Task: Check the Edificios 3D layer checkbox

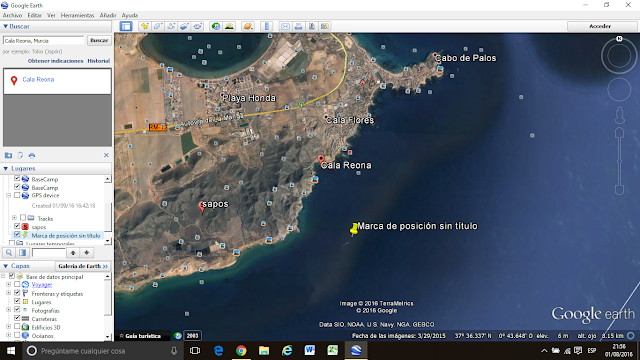Action: tap(17, 327)
